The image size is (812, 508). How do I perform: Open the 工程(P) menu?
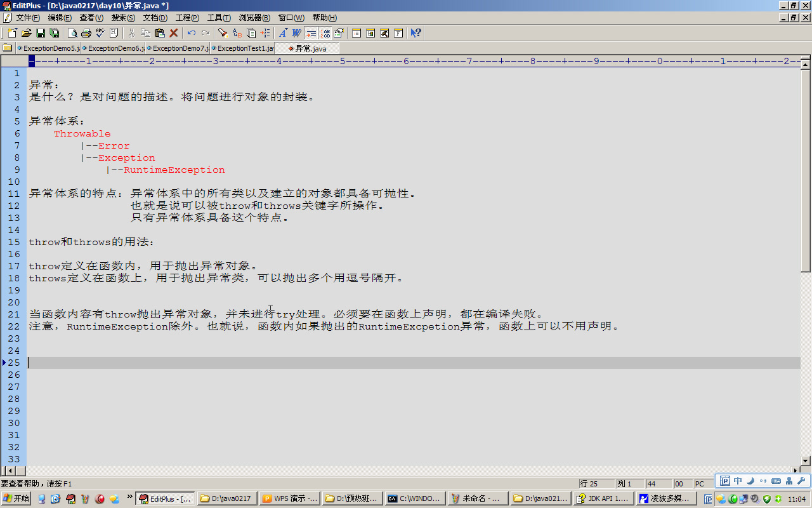(x=187, y=18)
